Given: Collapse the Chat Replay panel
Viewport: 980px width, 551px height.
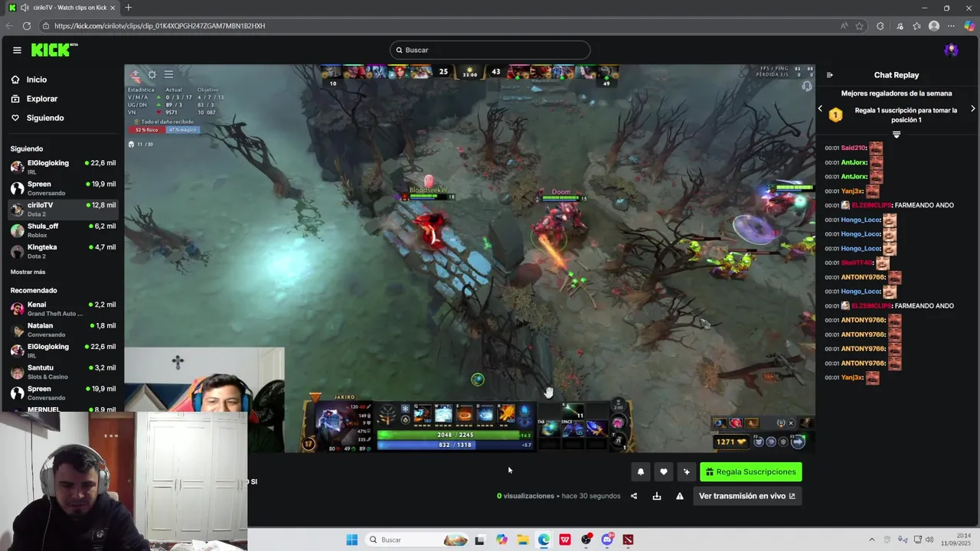Looking at the screenshot, I should point(829,75).
